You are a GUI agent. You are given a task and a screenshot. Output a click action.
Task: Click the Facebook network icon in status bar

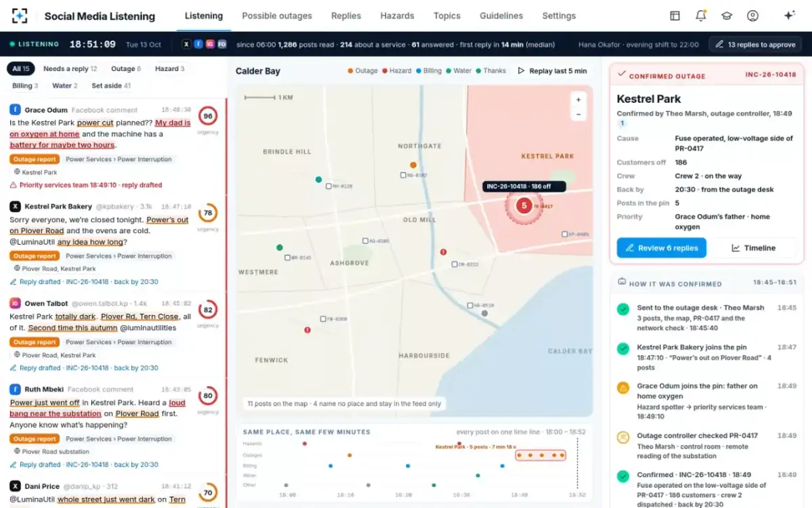pos(198,44)
